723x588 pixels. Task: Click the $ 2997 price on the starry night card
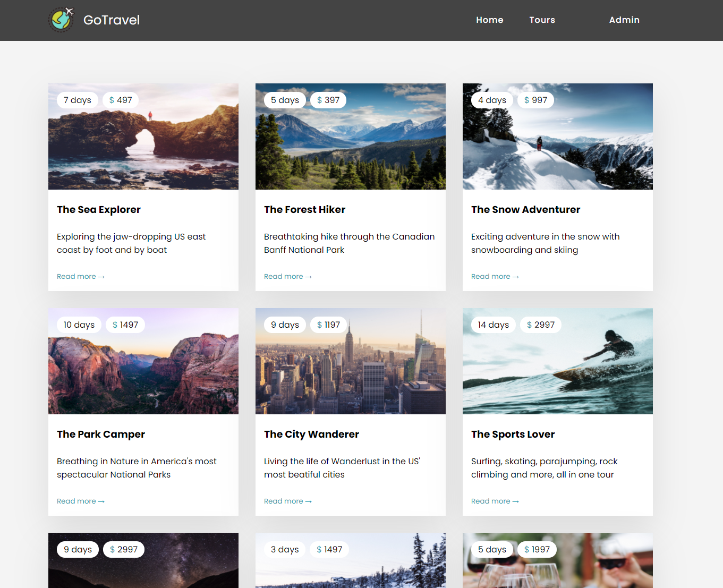(x=124, y=549)
